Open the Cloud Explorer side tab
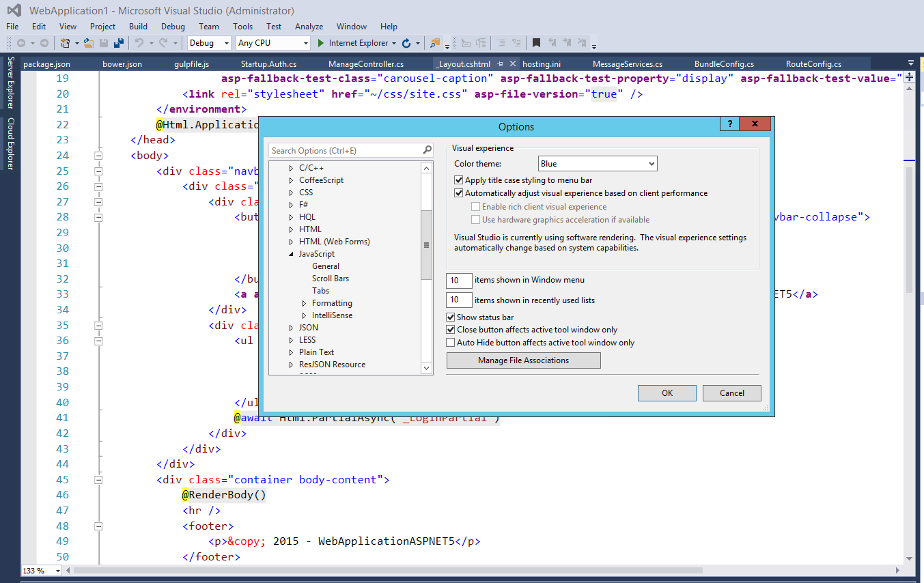 coord(10,143)
